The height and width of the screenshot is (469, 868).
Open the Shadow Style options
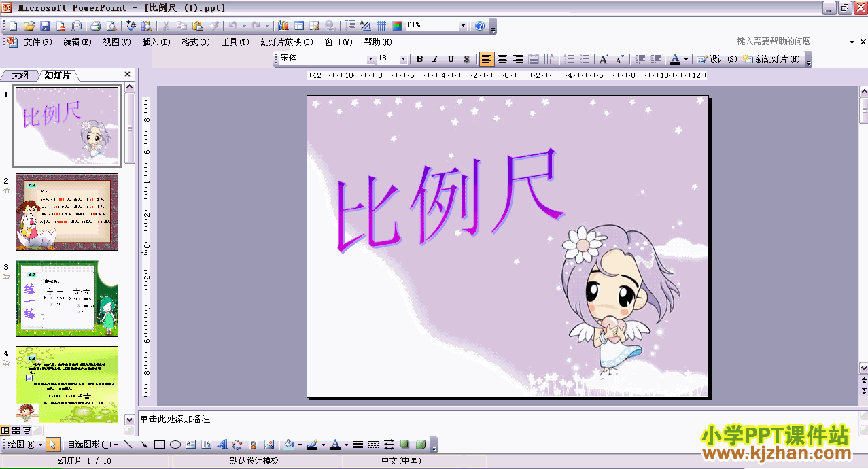pyautogui.click(x=405, y=445)
